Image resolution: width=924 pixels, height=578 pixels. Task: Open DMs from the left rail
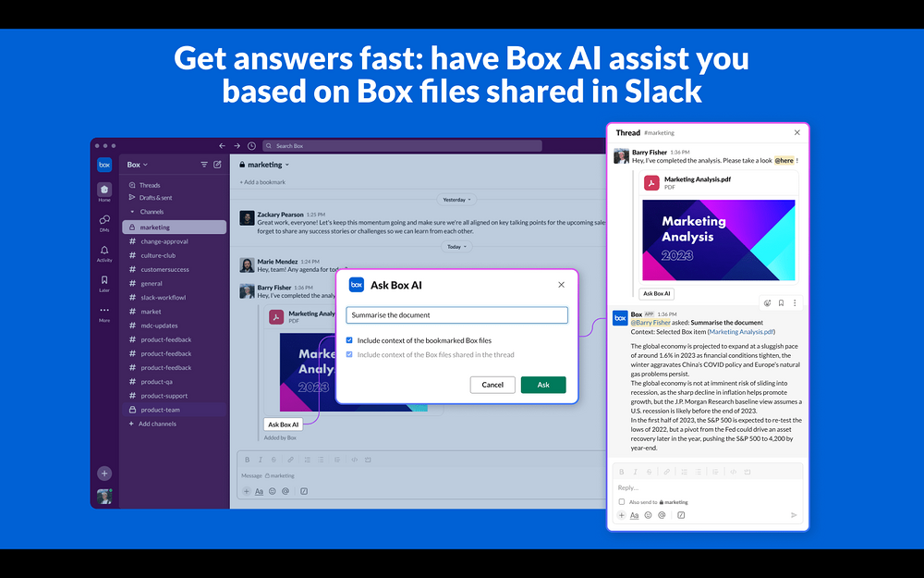click(x=104, y=223)
